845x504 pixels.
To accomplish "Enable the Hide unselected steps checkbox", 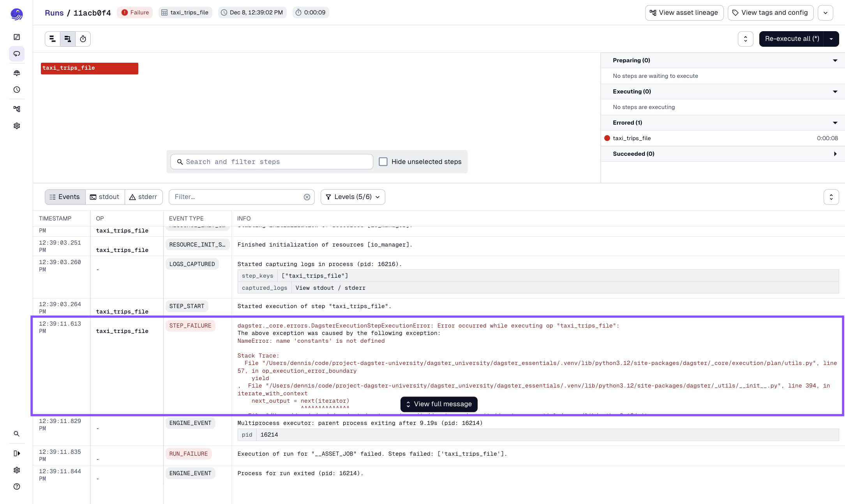I will coord(383,161).
